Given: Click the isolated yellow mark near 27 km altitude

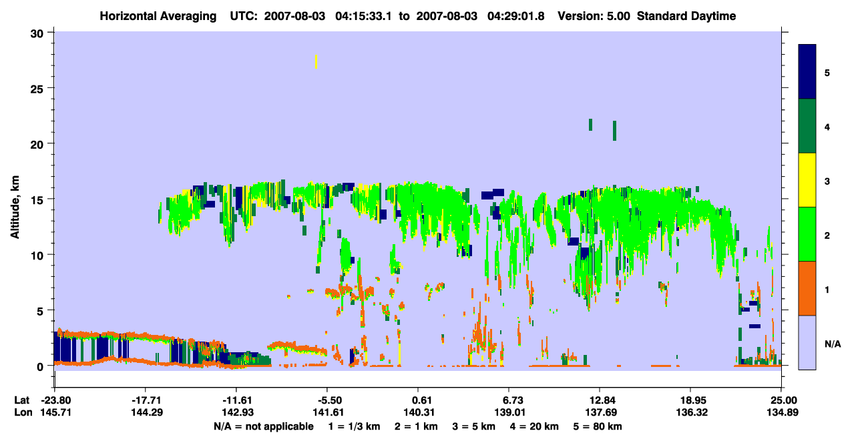Looking at the screenshot, I should [316, 61].
